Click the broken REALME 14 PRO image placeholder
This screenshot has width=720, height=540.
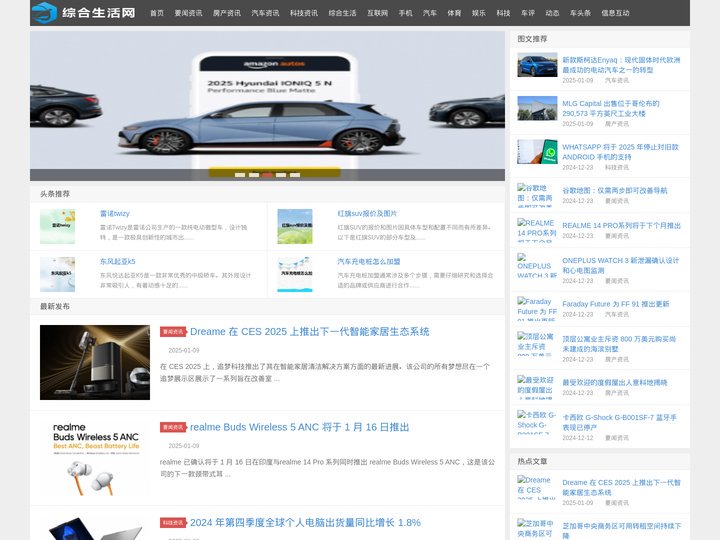pyautogui.click(x=537, y=230)
